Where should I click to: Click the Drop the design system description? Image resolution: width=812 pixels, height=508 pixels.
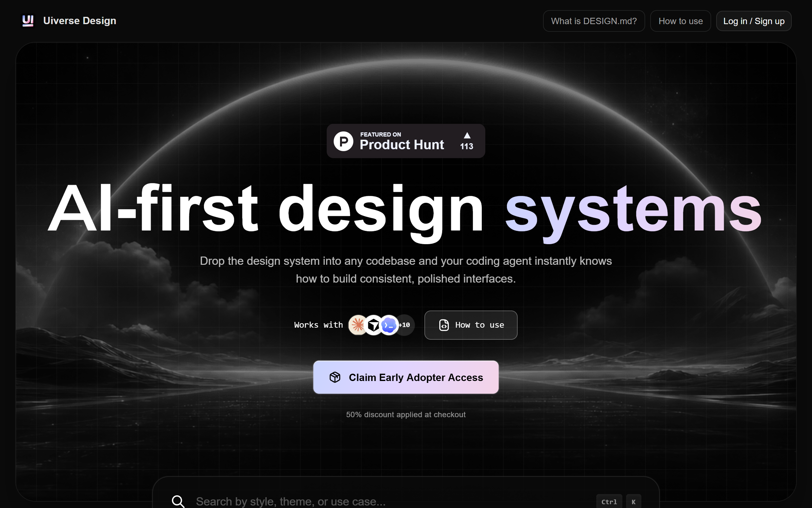coord(406,270)
